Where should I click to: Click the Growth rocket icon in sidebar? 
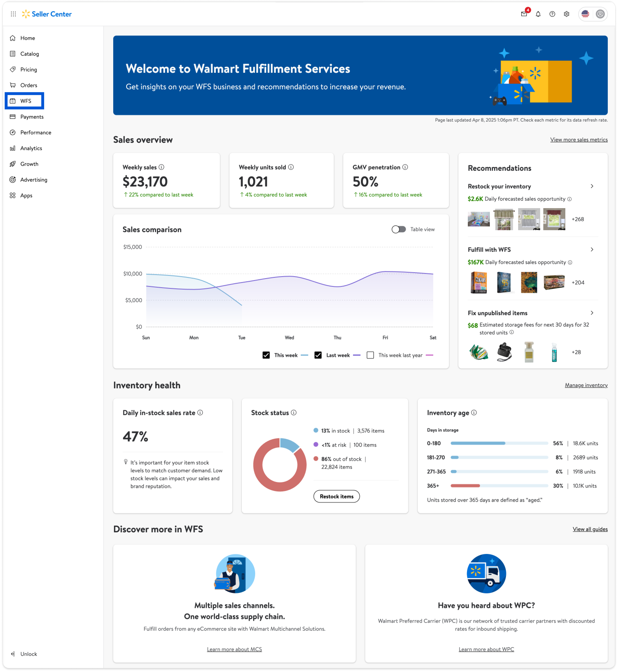pyautogui.click(x=13, y=164)
